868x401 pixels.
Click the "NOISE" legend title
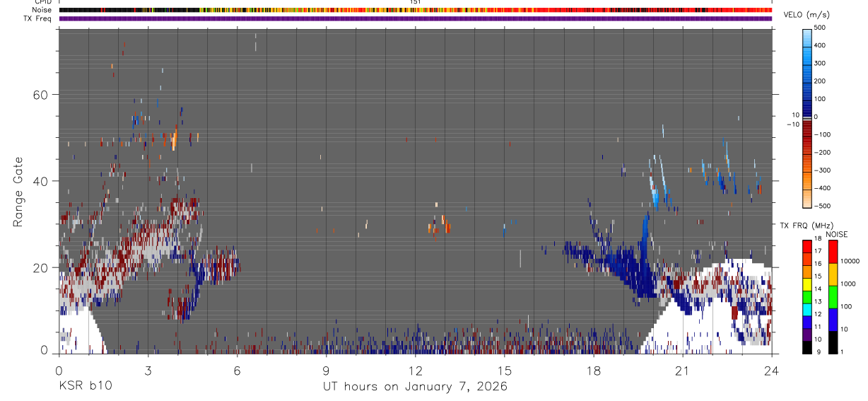[x=837, y=234]
